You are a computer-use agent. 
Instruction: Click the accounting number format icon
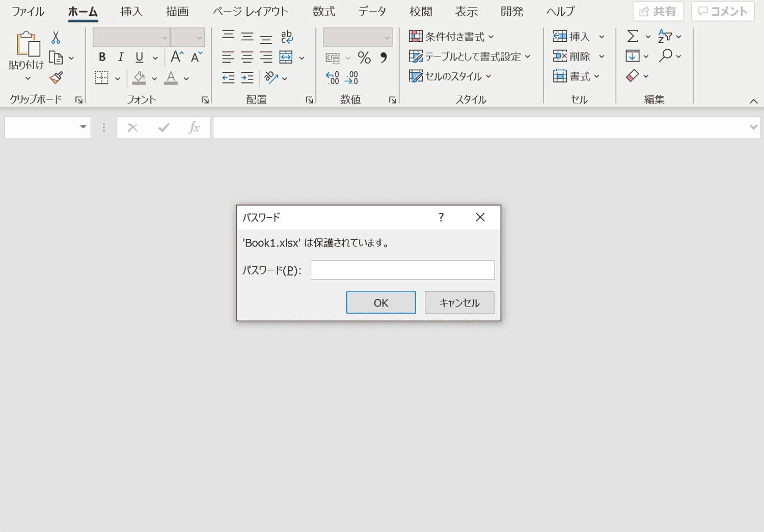(333, 58)
